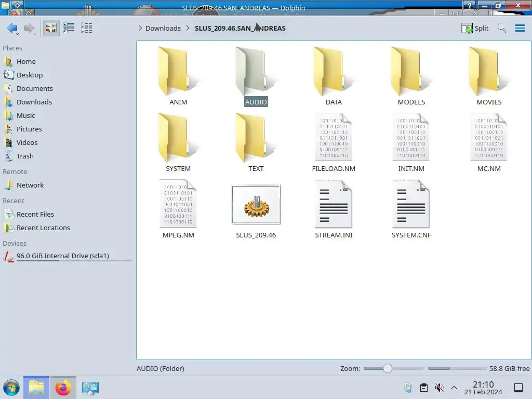Viewport: 532px width, 399px height.
Task: Open Music in Places
Action: click(26, 116)
